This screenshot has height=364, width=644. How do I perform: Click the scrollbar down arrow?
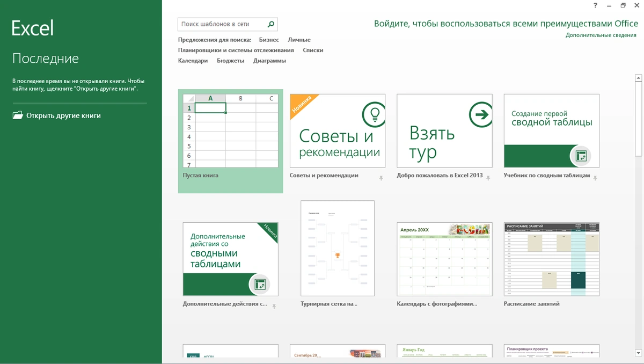(x=638, y=353)
